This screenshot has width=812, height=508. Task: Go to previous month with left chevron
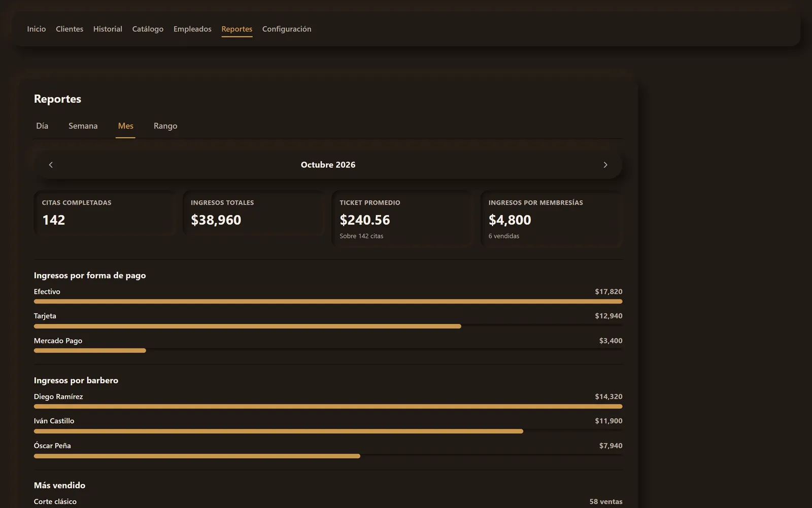click(x=51, y=165)
